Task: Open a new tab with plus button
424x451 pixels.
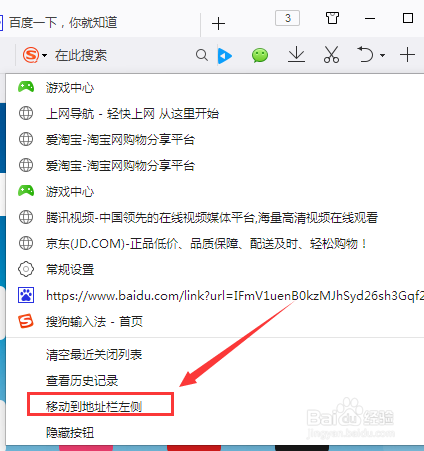Action: [x=218, y=24]
